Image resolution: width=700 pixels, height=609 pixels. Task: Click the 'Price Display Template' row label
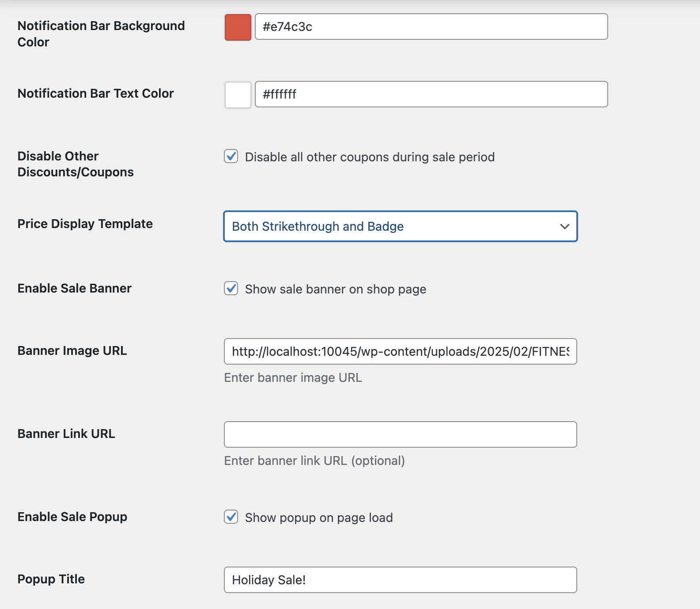[85, 224]
